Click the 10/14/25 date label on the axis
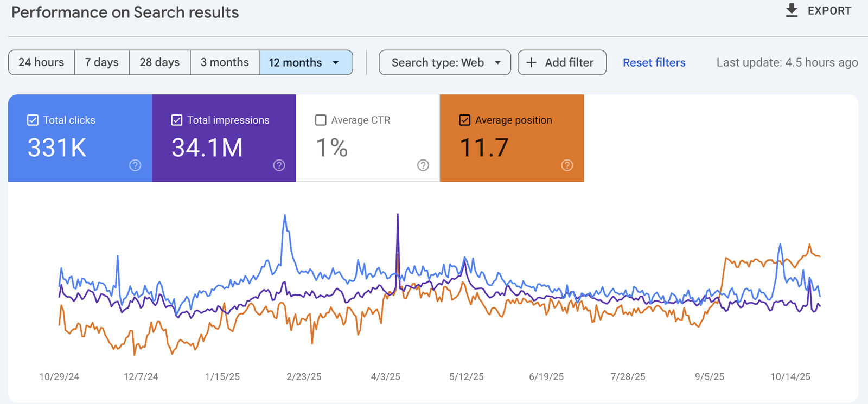This screenshot has width=868, height=404. [790, 377]
